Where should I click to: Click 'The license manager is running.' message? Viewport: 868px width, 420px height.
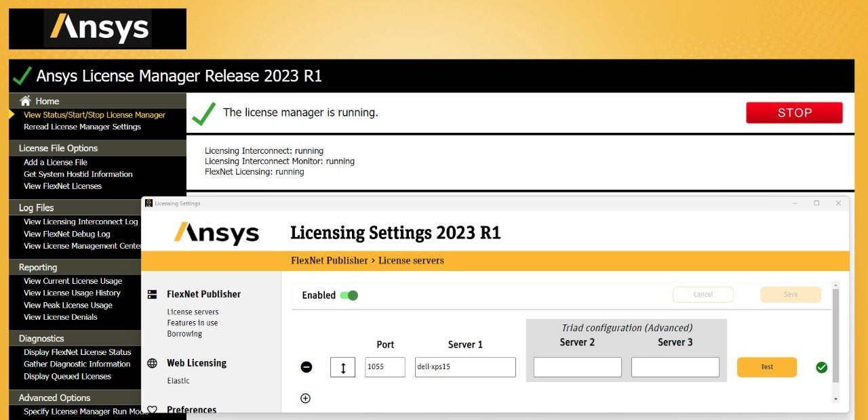coord(301,112)
